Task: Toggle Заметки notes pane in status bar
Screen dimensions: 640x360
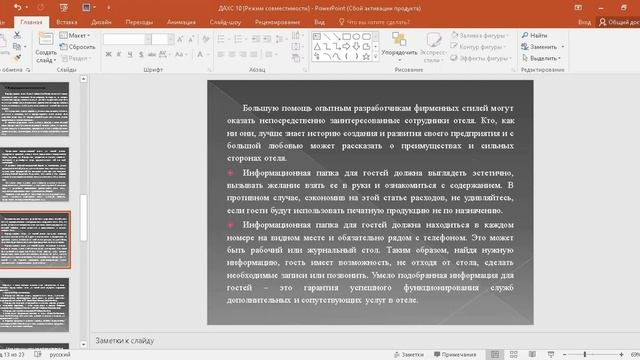Action: 409,355
